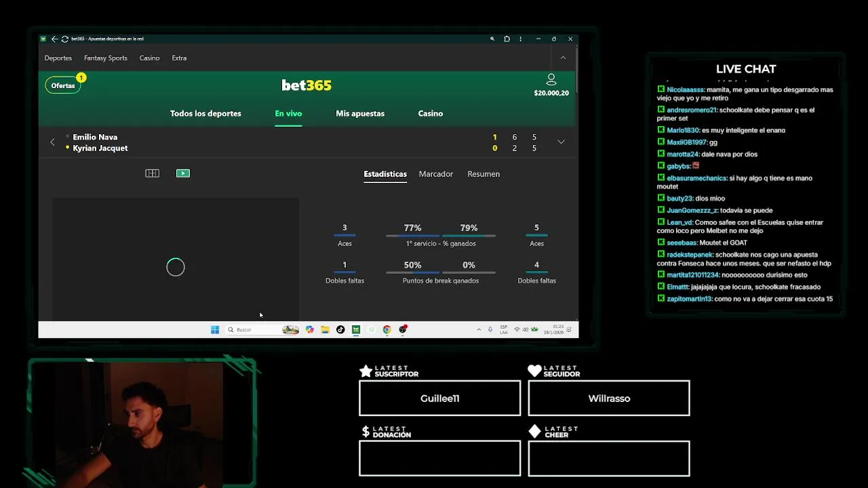Click the Guillee11 latest subscriber box
Image resolution: width=868 pixels, height=488 pixels.
coord(440,398)
